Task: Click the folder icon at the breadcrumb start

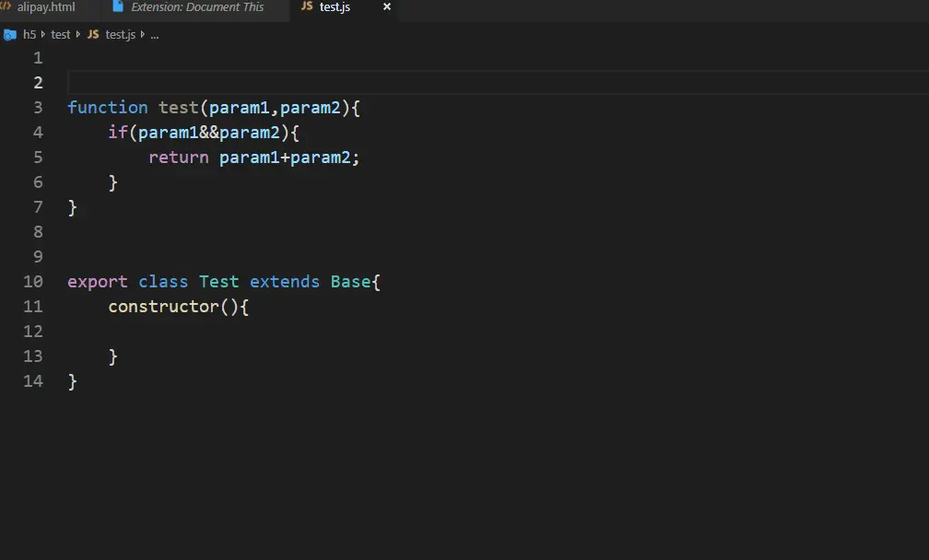Action: 9,34
